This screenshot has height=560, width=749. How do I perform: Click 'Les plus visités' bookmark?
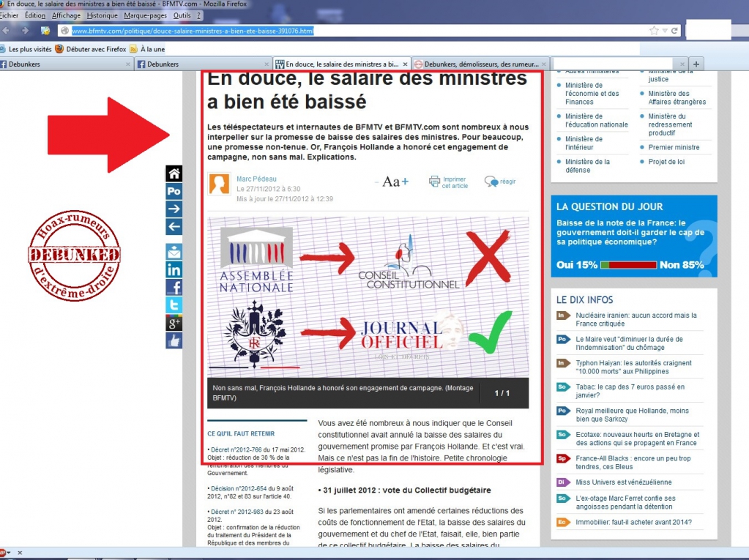(26, 49)
